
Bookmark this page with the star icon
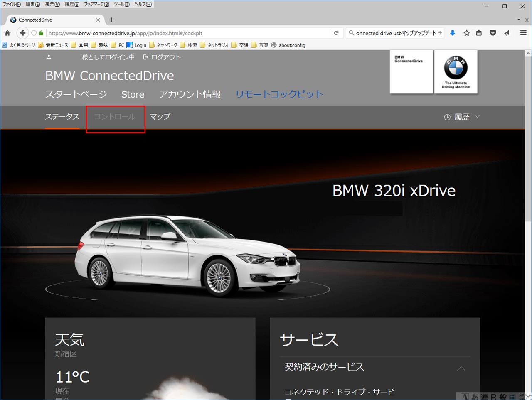(x=467, y=33)
